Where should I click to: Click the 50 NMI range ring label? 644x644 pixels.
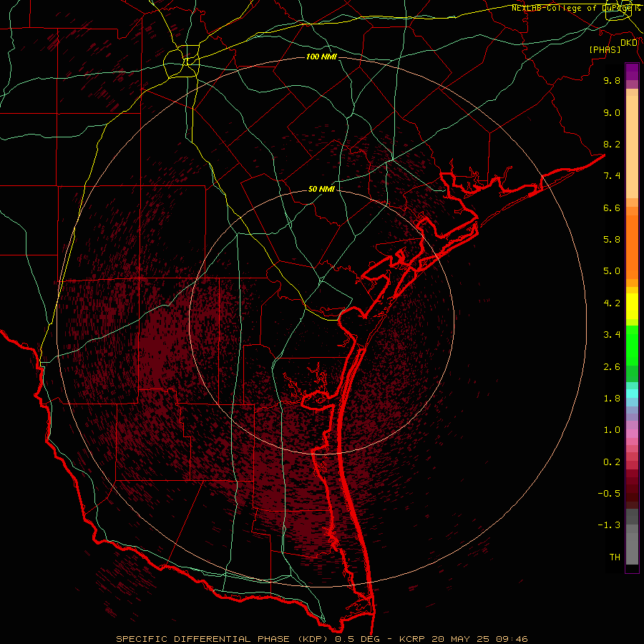(x=321, y=189)
